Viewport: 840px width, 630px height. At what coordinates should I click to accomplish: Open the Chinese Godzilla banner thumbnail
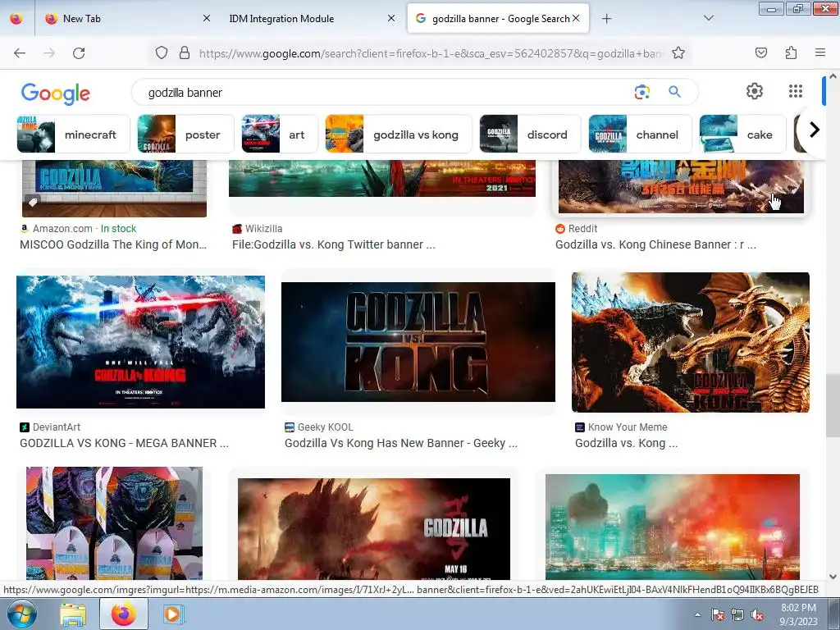point(681,186)
